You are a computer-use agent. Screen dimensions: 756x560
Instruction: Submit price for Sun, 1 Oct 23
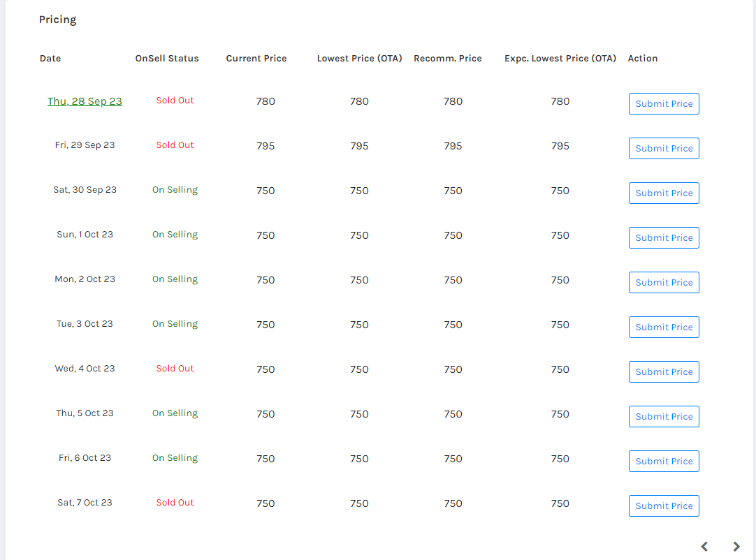[x=664, y=237]
